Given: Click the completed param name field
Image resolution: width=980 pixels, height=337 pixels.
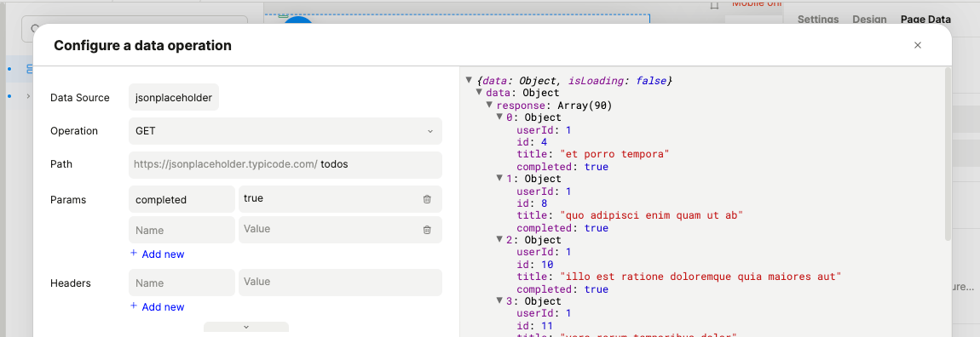Looking at the screenshot, I should pos(182,199).
